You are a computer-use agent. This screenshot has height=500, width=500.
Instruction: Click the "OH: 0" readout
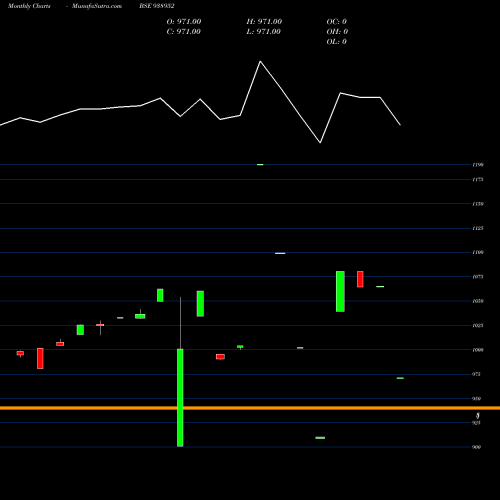coord(337,32)
